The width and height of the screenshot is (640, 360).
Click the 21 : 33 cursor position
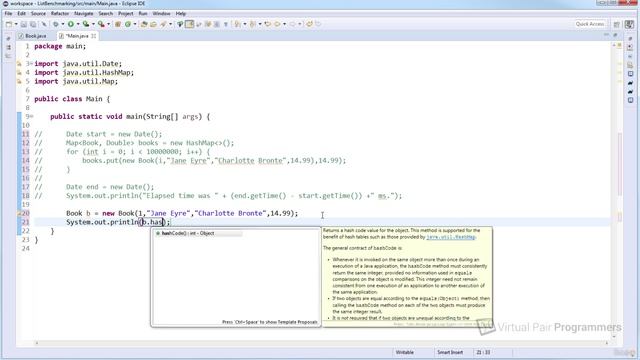(483, 352)
